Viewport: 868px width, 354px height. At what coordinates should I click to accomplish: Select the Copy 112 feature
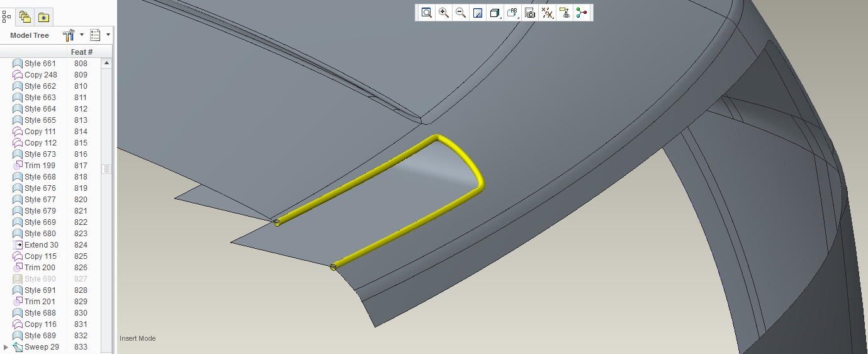coord(40,143)
